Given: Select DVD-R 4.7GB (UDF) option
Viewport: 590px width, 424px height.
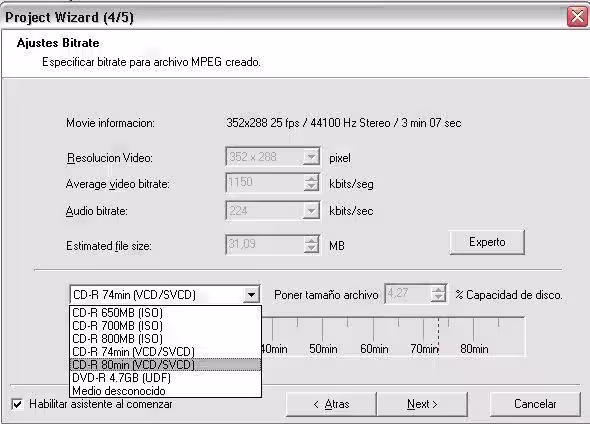Looking at the screenshot, I should (166, 378).
